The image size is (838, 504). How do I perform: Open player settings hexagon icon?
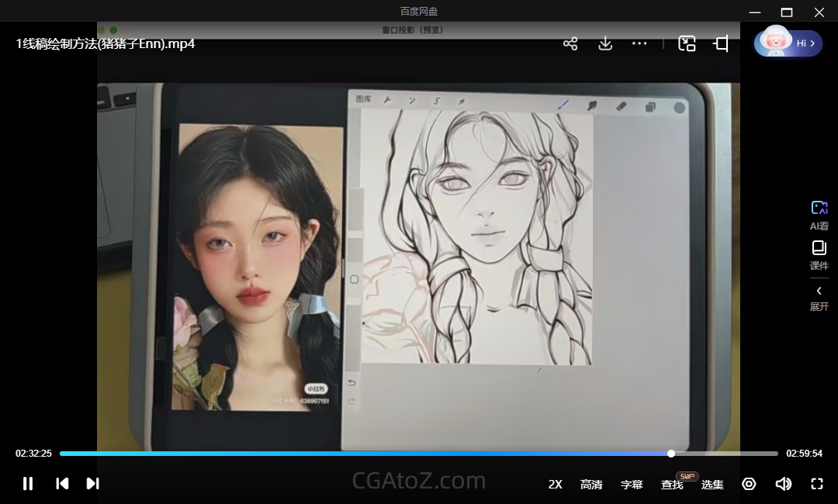(749, 484)
